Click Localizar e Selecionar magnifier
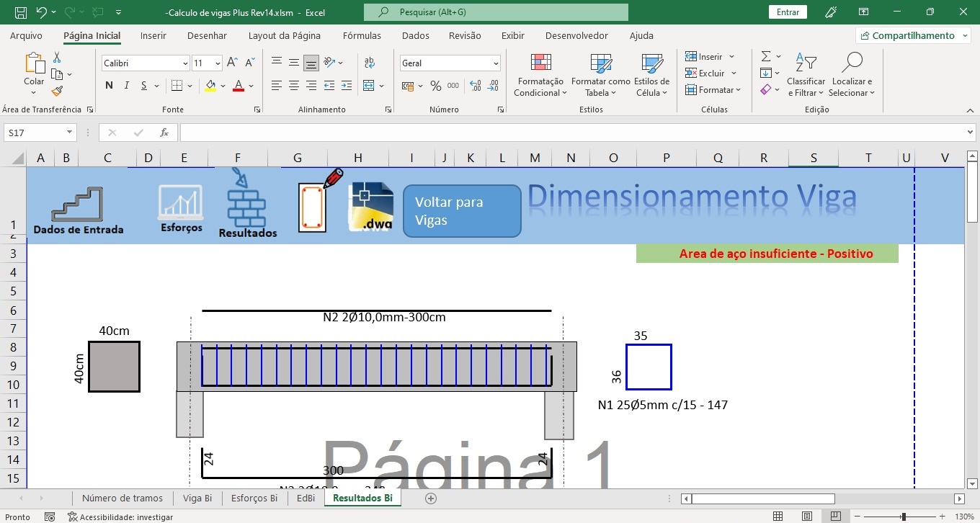The image size is (980, 523). [x=851, y=75]
